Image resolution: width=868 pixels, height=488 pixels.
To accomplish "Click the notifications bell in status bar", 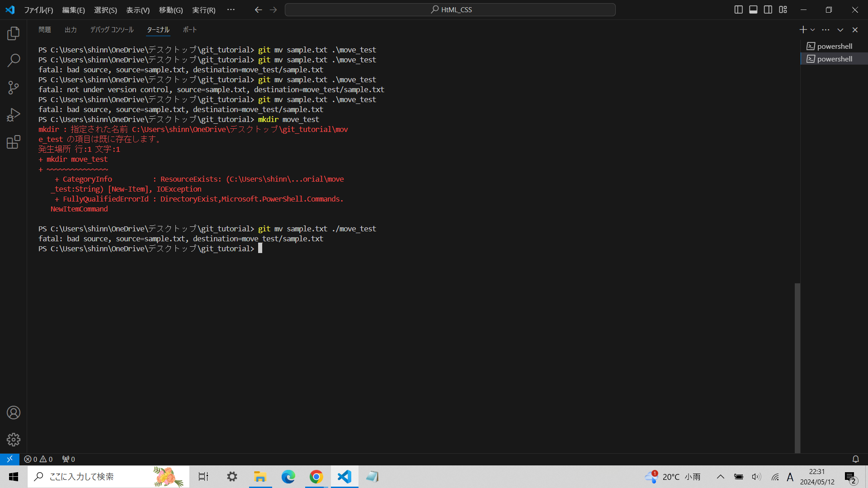I will coord(855,459).
